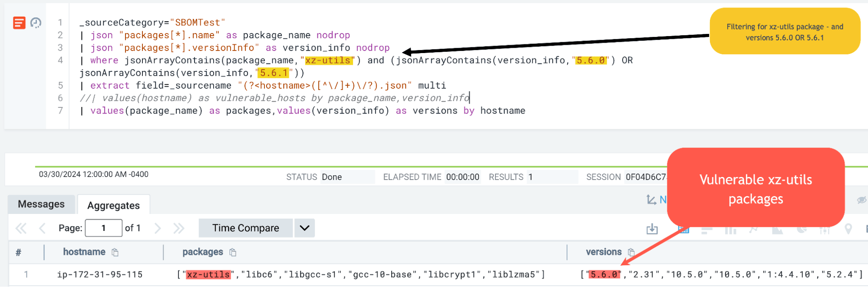Click the versions cell starting with 5.6.0
The width and height of the screenshot is (868, 287).
click(722, 274)
